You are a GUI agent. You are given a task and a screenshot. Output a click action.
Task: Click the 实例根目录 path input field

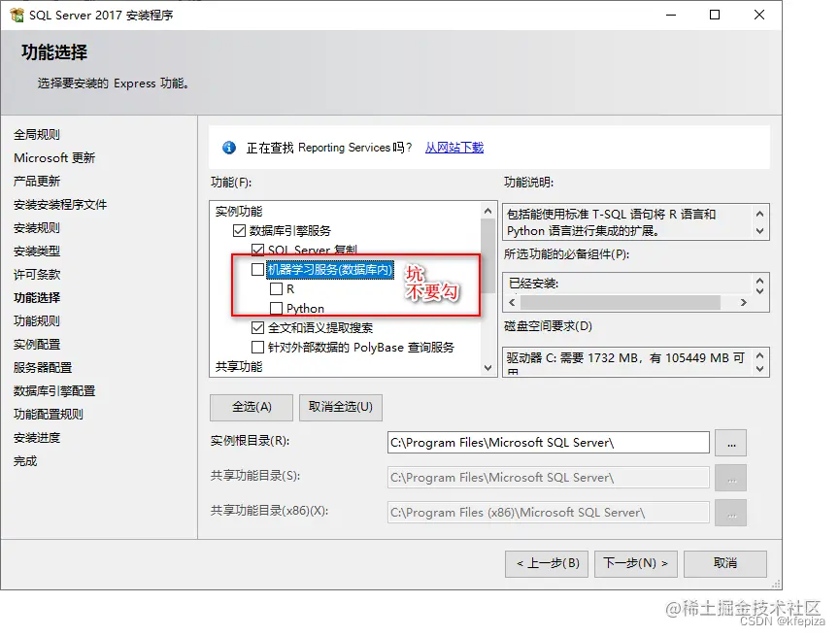pos(548,443)
